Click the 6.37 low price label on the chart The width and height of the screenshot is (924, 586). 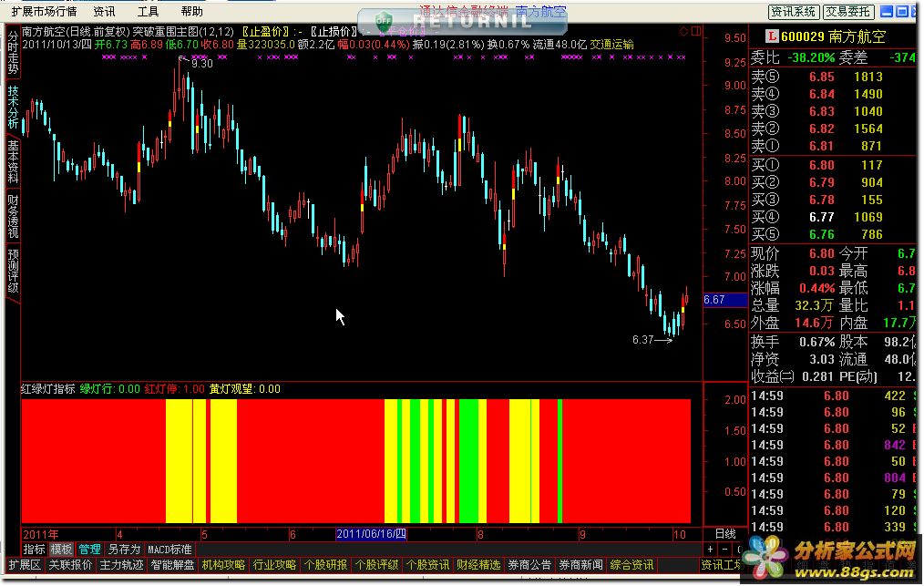pos(643,340)
